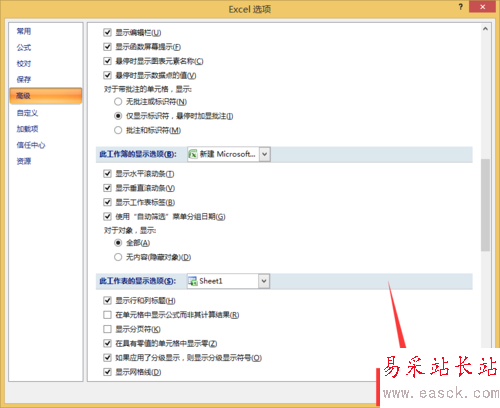The height and width of the screenshot is (408, 500).
Task: Open Sheet1 worksheet dropdown arrow
Action: click(264, 281)
